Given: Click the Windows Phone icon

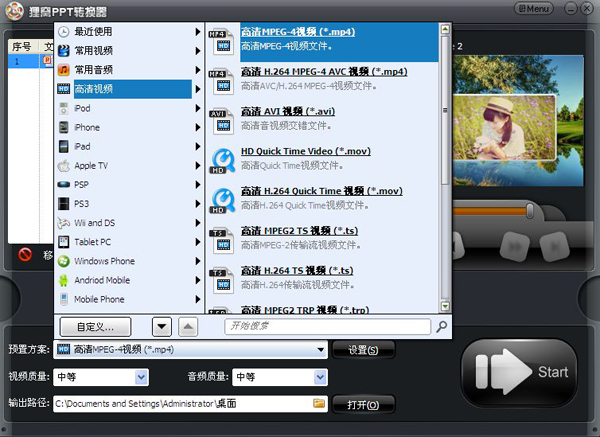Looking at the screenshot, I should (x=64, y=261).
